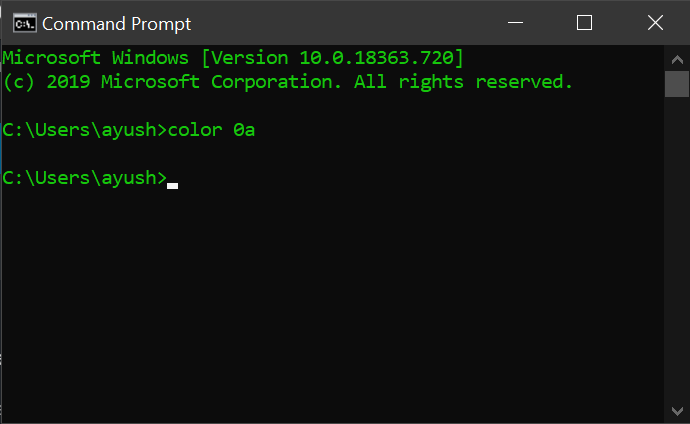Click the "reserved." word at line end
This screenshot has height=424, width=690.
(524, 82)
